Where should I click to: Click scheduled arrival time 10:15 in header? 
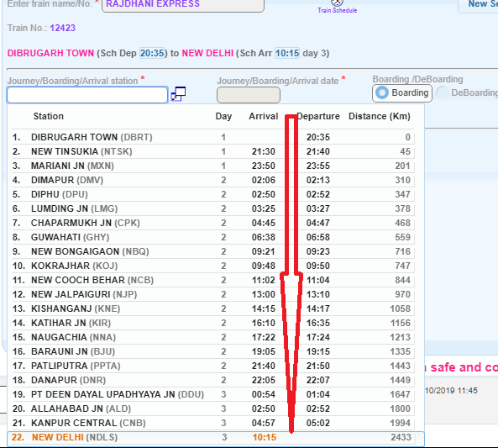point(287,53)
